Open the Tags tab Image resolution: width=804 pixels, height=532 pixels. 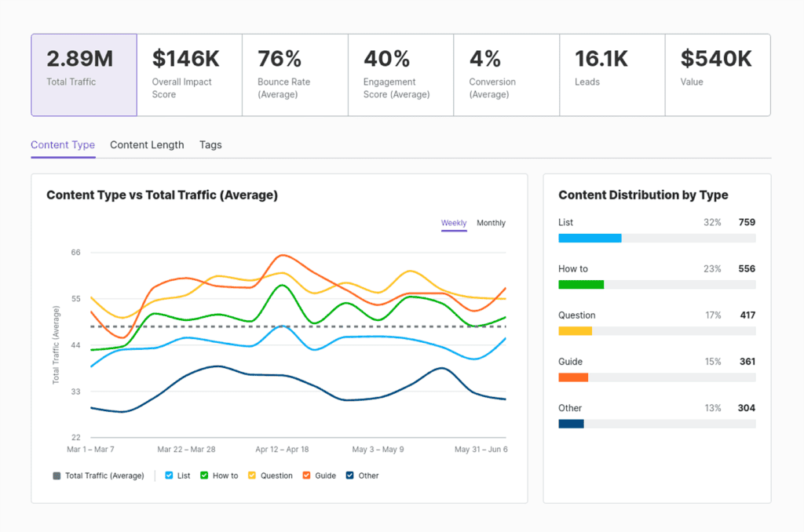pos(210,145)
